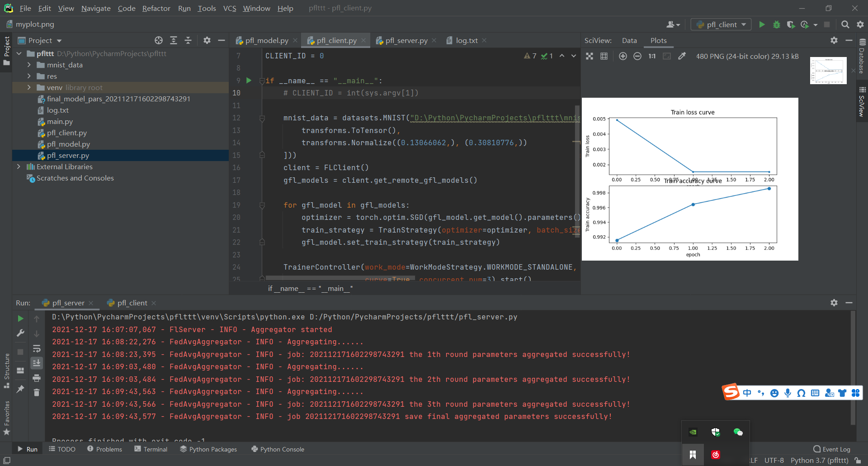868x466 pixels.
Task: Print the Run console output
Action: tap(37, 378)
